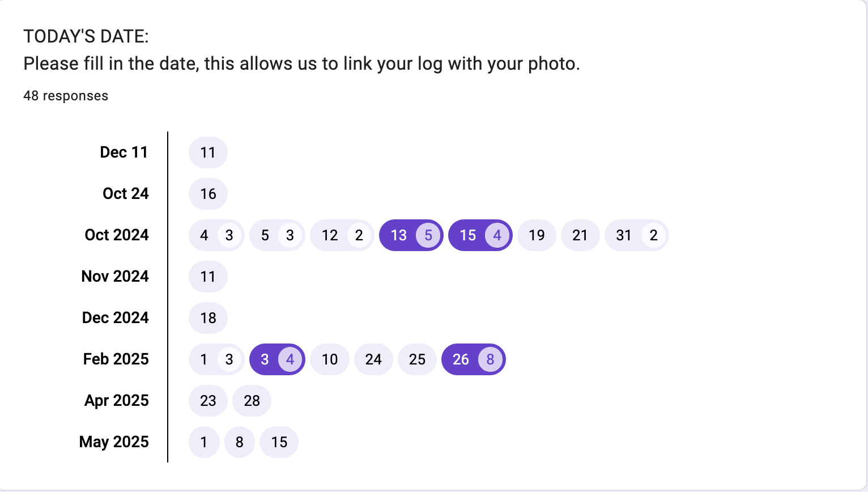Select the Oct 2024 day 5 chip

click(x=276, y=235)
